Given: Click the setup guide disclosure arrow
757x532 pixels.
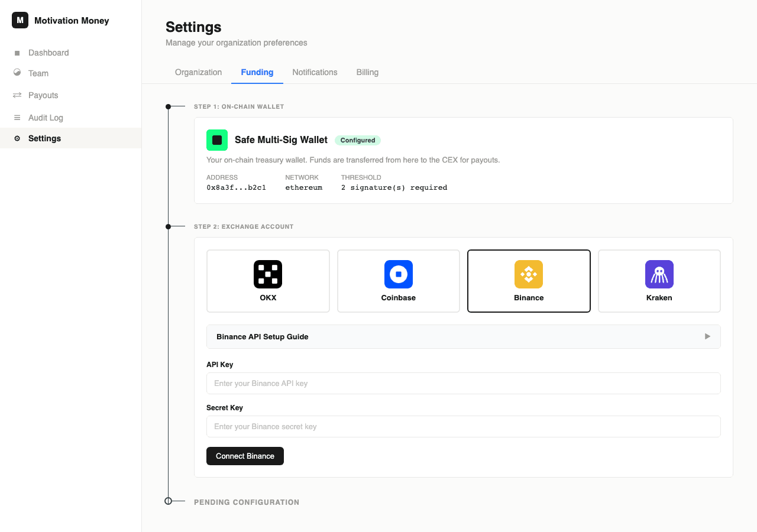Looking at the screenshot, I should 707,336.
